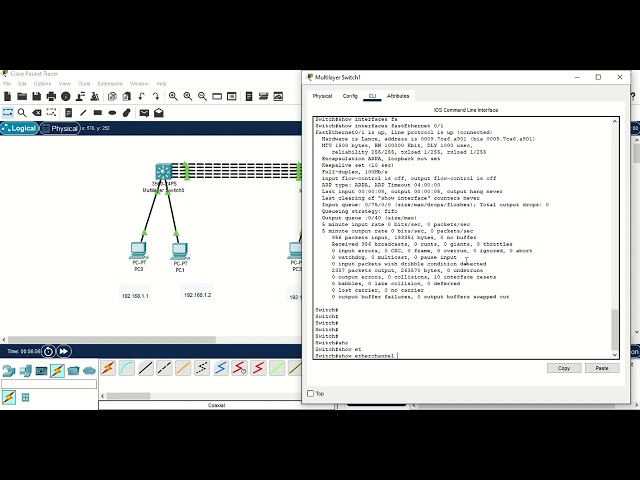Select the Place Note tool

(x=69, y=113)
